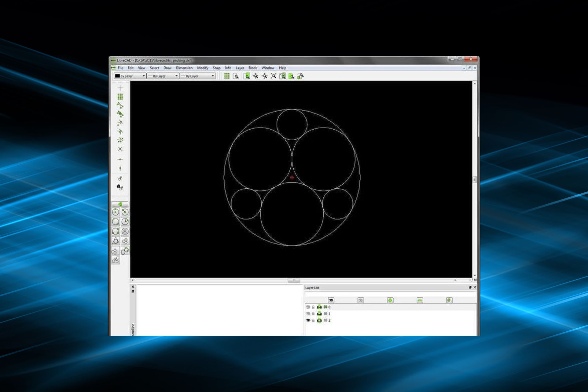This screenshot has width=588, height=392.
Task: Select Concentric Circle tool
Action: 125,231
